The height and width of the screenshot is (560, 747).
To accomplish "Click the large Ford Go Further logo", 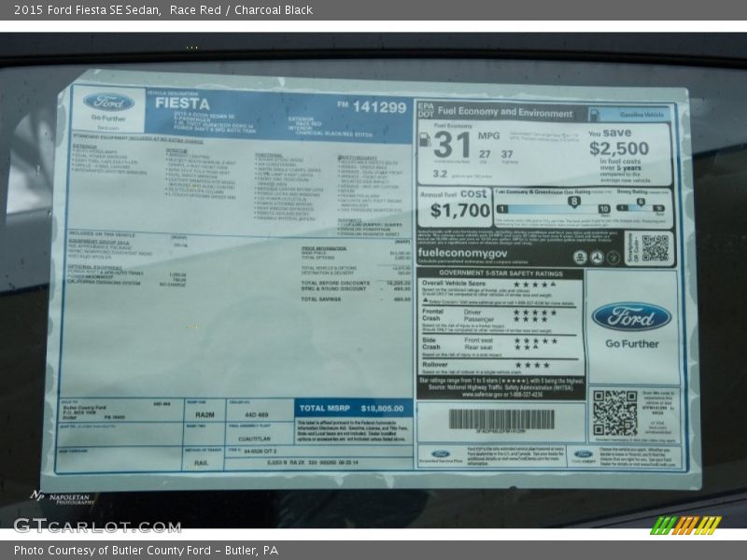I will tap(632, 325).
